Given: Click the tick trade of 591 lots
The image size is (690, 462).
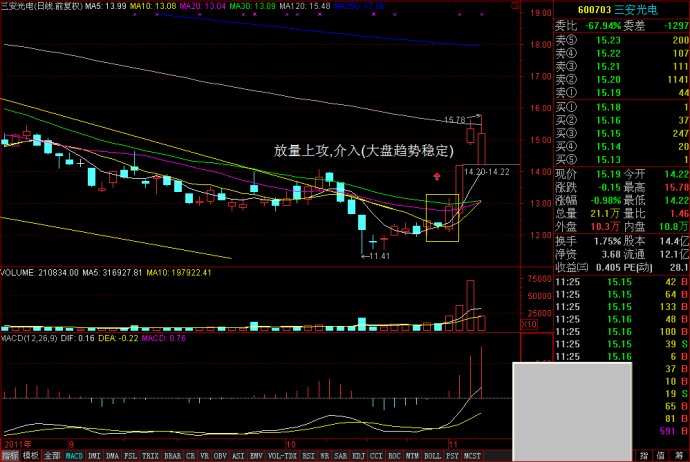Looking at the screenshot, I should 668,431.
